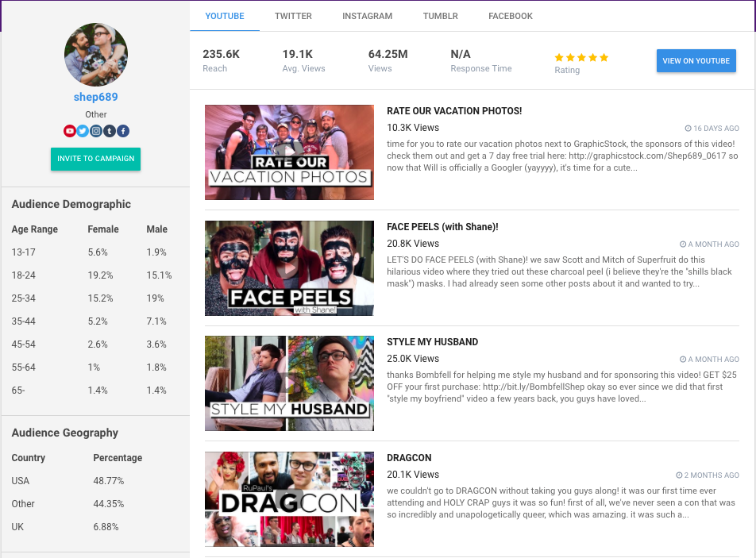The width and height of the screenshot is (756, 558).
Task: Click INVITE TO CAMPAIGN button
Action: click(95, 159)
